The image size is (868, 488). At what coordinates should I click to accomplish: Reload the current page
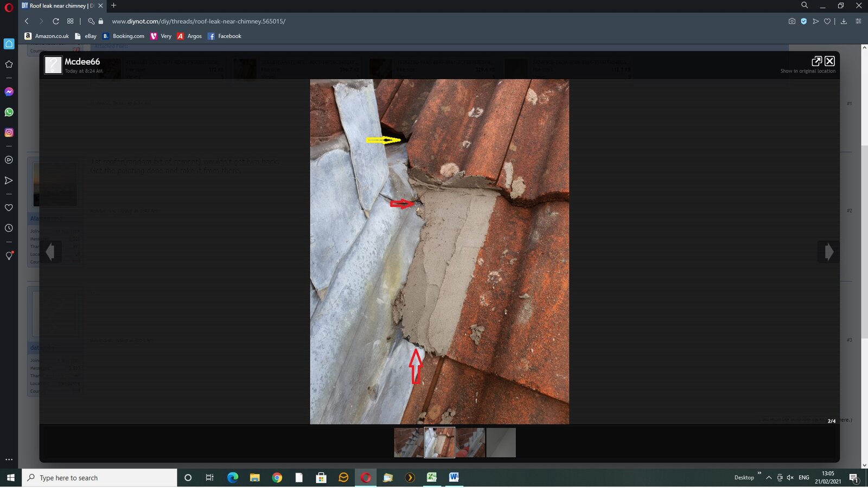click(x=55, y=21)
